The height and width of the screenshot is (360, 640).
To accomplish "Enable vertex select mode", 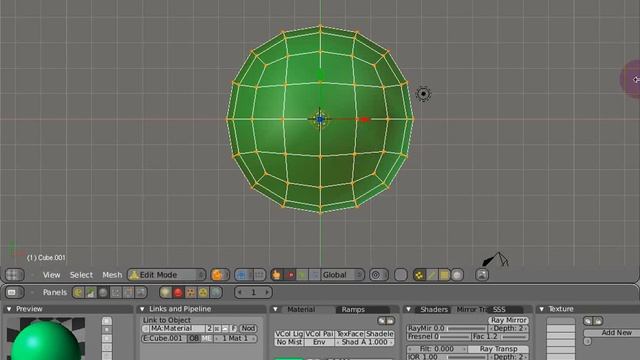I will point(419,275).
